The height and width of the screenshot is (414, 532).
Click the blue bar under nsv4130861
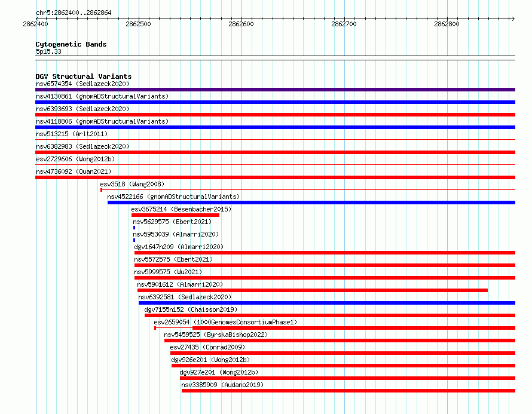275,102
